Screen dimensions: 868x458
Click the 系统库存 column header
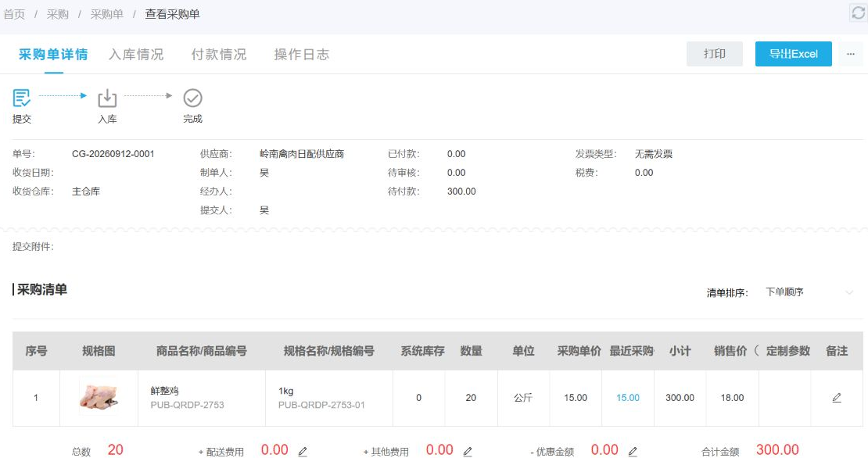tap(422, 351)
